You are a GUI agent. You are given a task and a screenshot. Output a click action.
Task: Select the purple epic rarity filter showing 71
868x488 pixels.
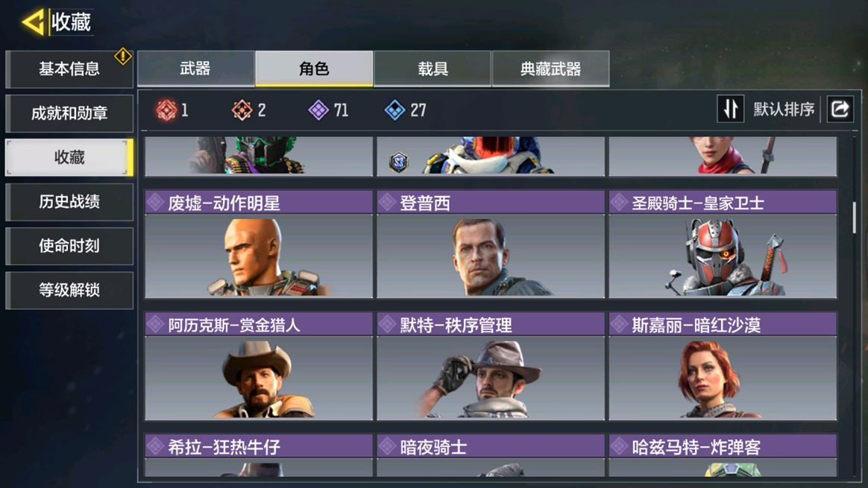[318, 110]
